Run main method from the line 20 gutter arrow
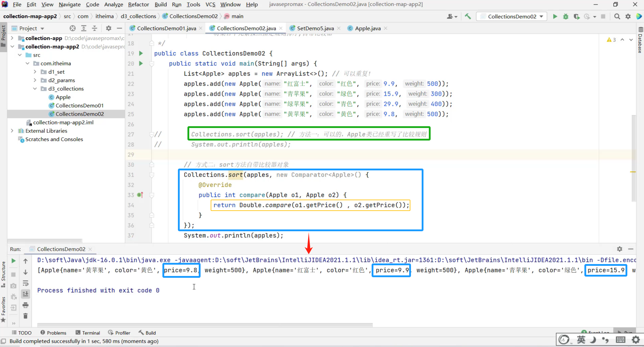Viewport: 644px width, 347px height. click(141, 63)
